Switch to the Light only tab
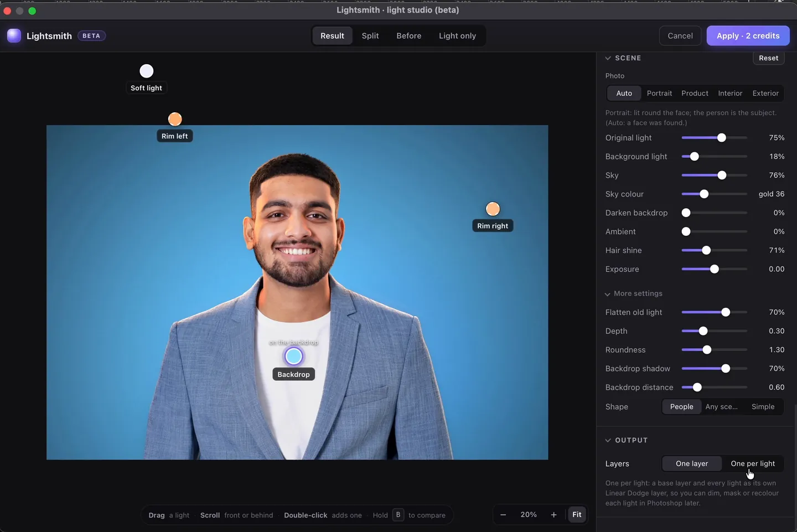 click(x=457, y=36)
